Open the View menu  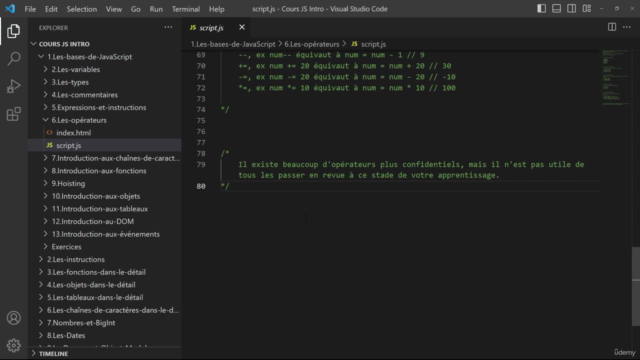point(114,9)
